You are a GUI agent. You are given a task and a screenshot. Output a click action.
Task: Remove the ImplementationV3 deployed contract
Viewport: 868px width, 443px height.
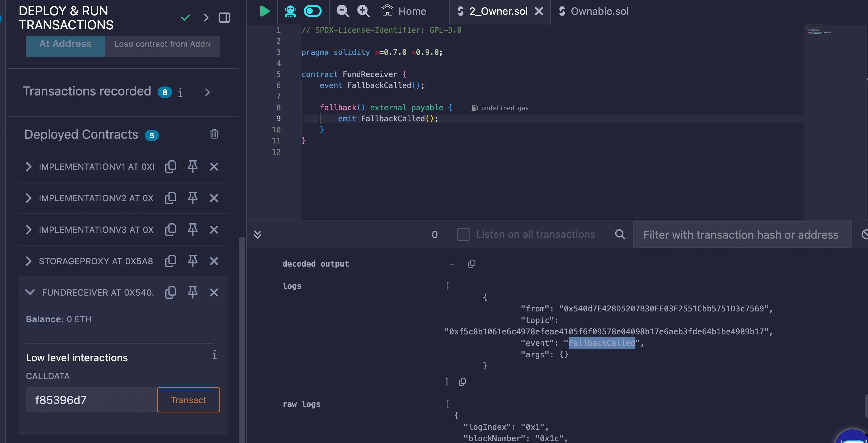click(214, 230)
